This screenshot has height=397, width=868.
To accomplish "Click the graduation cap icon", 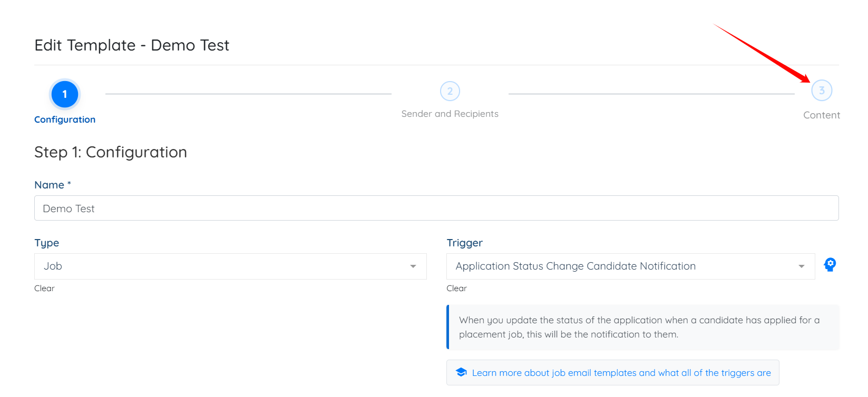I will (x=461, y=372).
